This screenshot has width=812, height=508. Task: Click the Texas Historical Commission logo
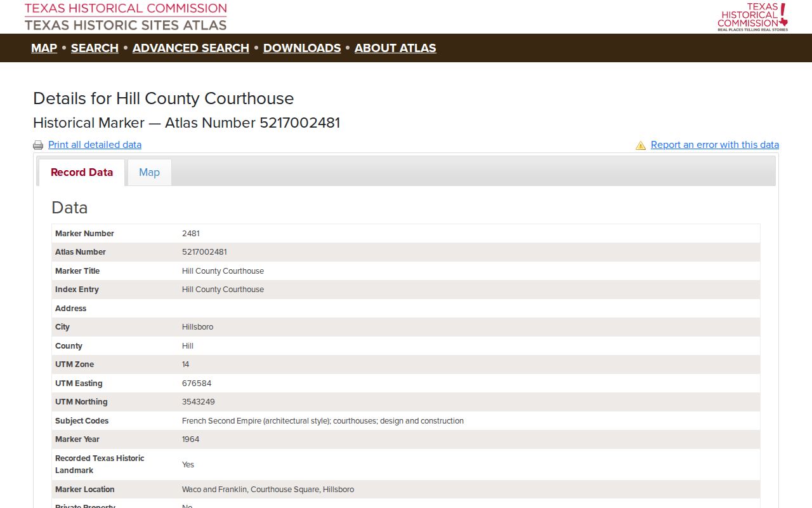click(x=752, y=17)
